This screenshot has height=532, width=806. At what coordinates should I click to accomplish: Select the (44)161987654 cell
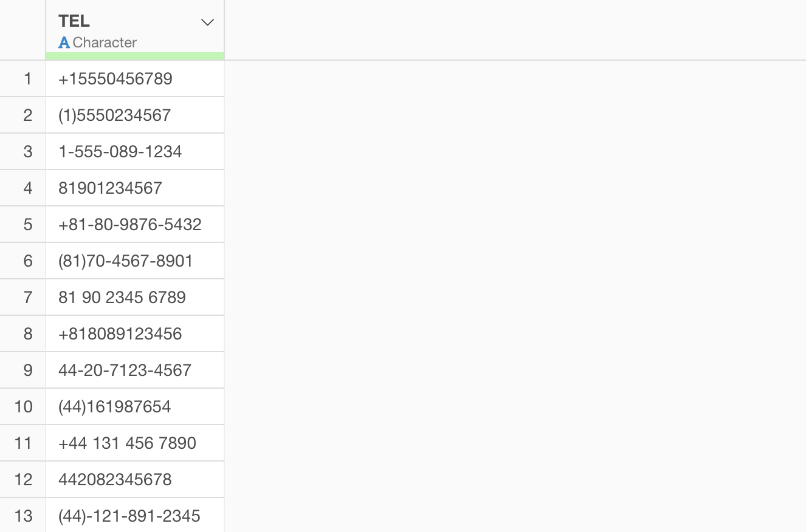coord(115,407)
